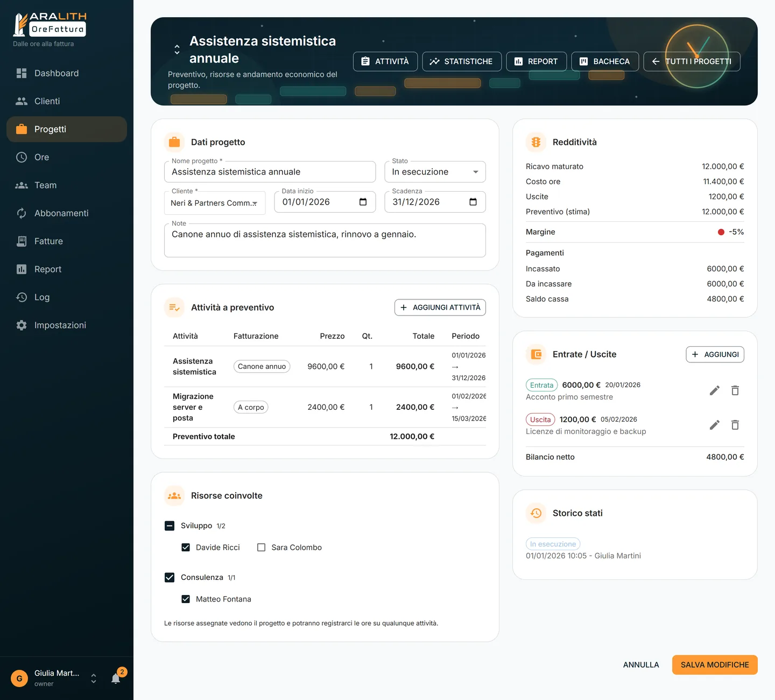Click Annulla button

click(x=641, y=665)
